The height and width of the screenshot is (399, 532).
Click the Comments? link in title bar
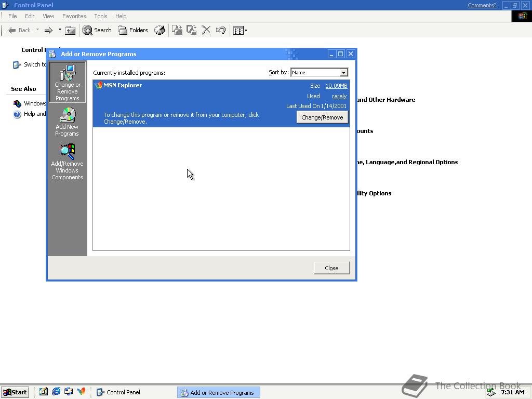(x=482, y=5)
